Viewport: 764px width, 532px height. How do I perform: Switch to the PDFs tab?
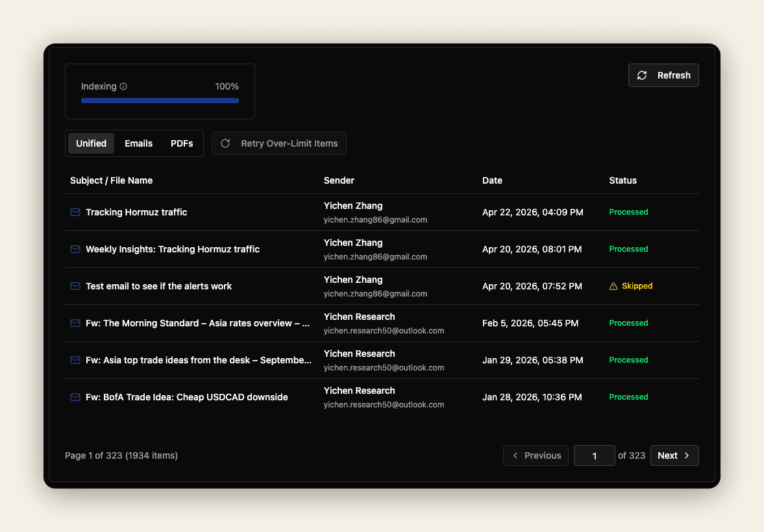[182, 143]
